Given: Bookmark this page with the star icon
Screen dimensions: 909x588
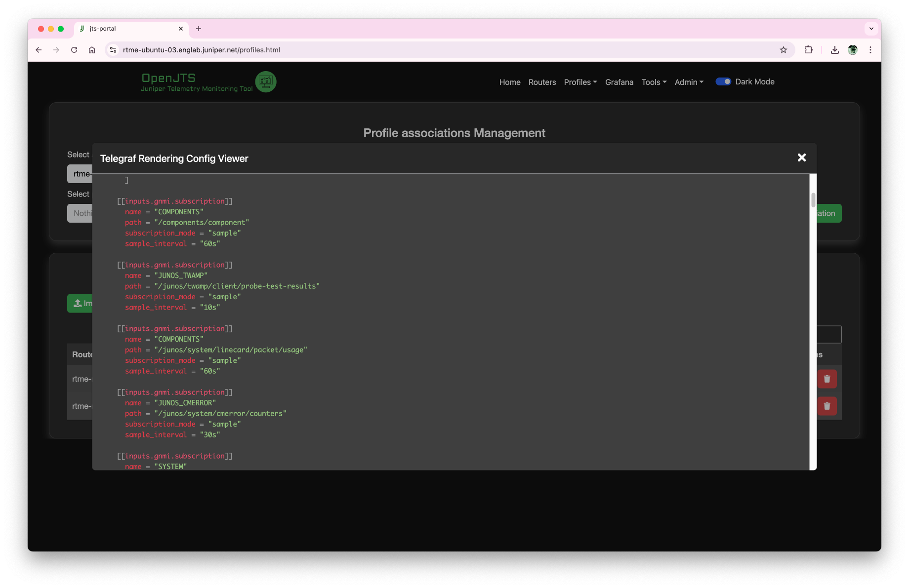Looking at the screenshot, I should coord(783,50).
